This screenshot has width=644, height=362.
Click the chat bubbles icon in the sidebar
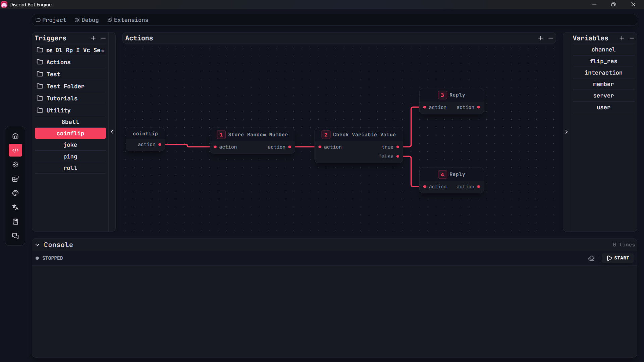point(15,236)
